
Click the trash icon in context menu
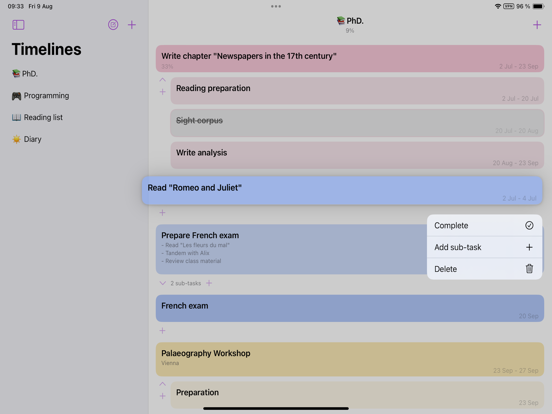(x=529, y=269)
